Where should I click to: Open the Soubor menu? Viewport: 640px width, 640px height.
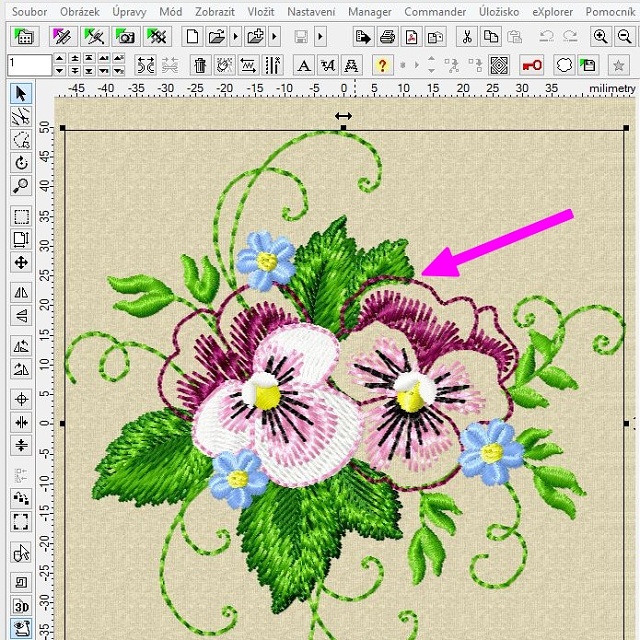tap(29, 11)
